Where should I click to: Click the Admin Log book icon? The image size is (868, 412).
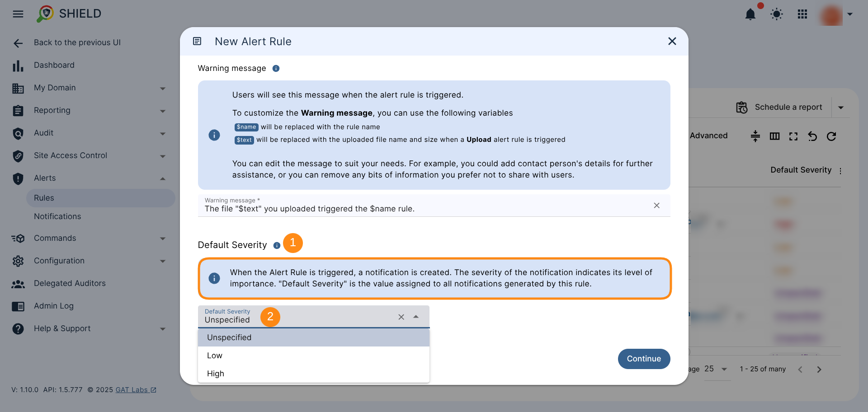click(x=18, y=307)
